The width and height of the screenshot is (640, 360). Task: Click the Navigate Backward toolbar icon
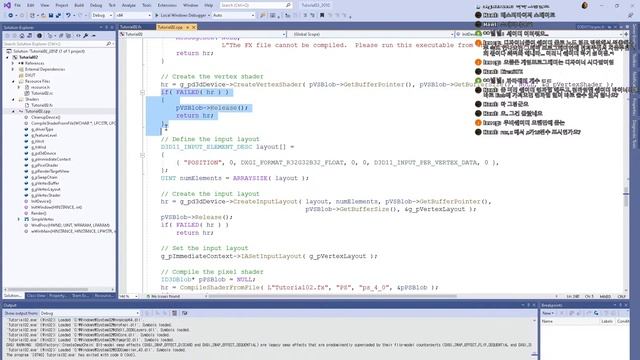pos(11,15)
